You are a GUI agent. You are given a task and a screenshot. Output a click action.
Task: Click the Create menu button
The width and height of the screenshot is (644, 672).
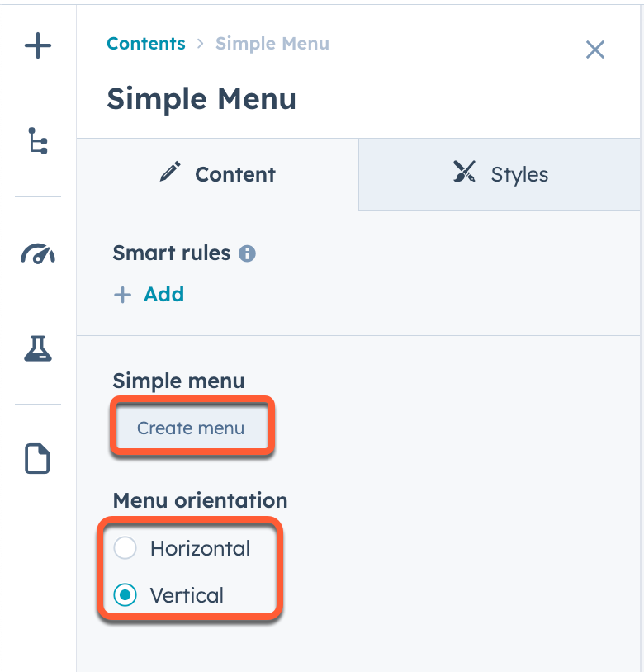click(192, 428)
